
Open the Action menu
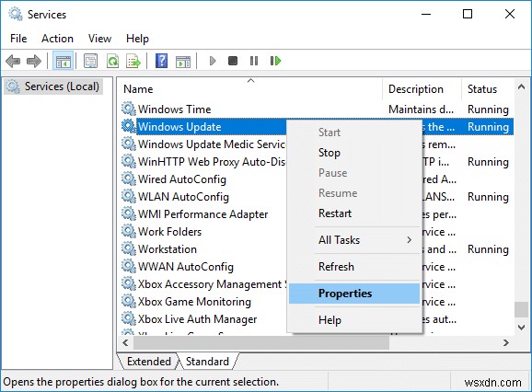[57, 39]
